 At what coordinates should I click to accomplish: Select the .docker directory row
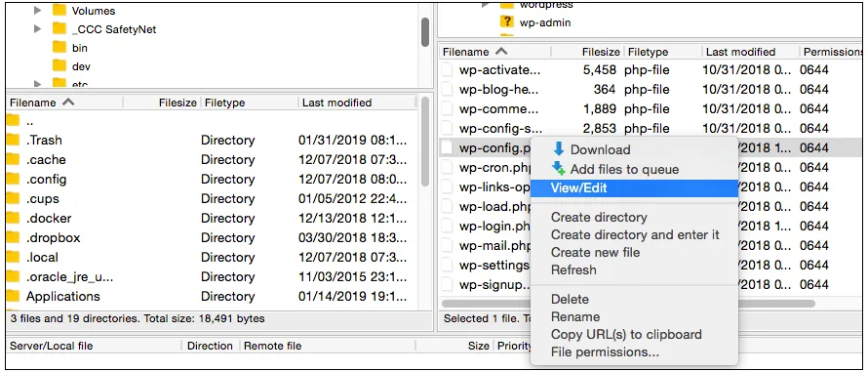211,218
